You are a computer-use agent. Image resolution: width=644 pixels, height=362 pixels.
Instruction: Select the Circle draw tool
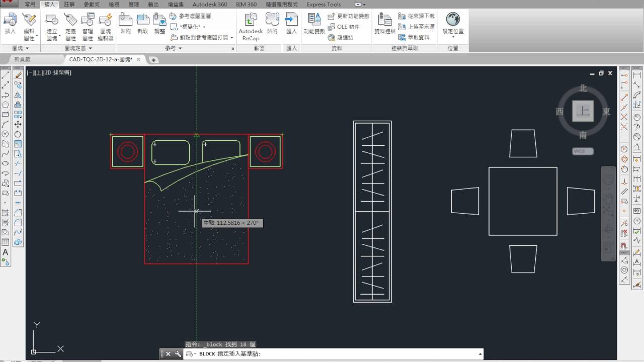click(6, 134)
